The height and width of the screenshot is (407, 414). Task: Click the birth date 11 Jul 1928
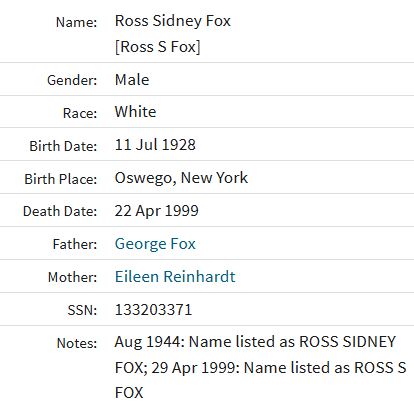point(155,145)
